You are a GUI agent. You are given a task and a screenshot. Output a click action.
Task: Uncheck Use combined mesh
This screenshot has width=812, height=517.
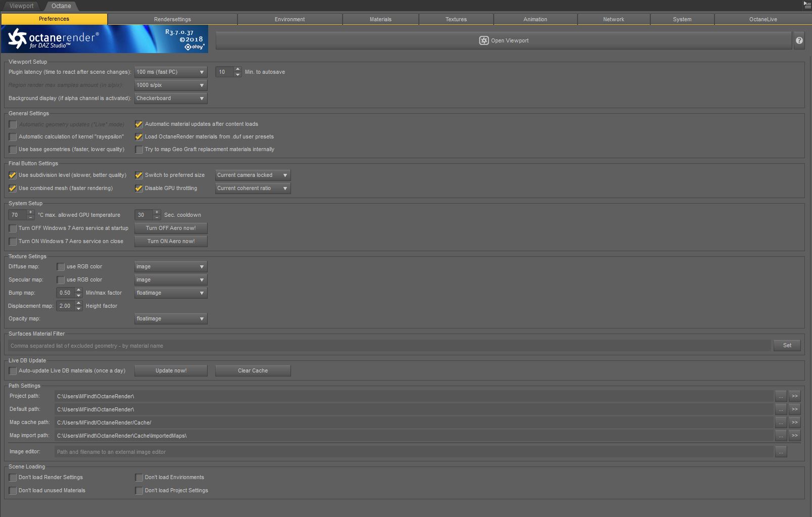point(13,189)
